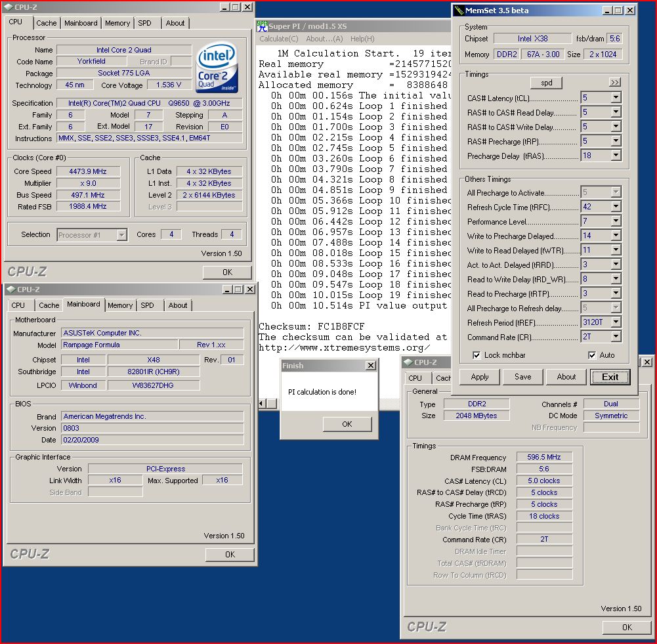This screenshot has height=644, width=657.
Task: Click the Southbridge 82801IR (ICH9R) value
Action: (154, 372)
